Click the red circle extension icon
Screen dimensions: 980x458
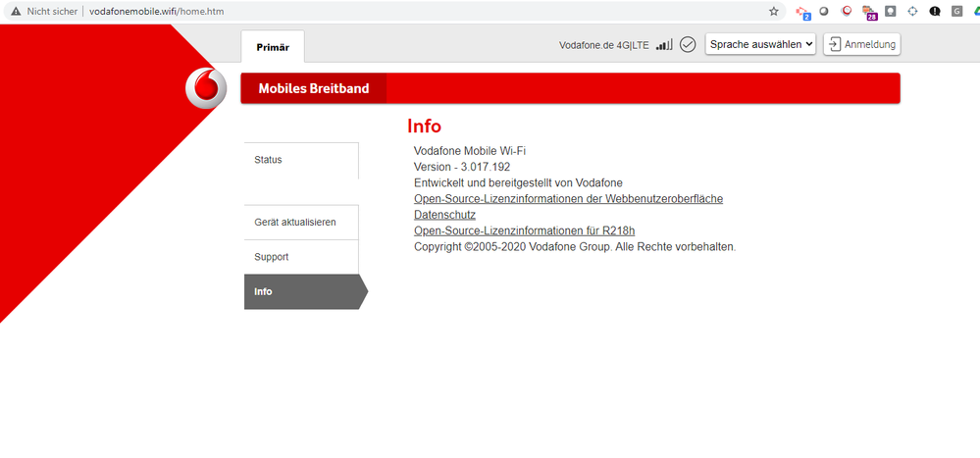coord(847,11)
